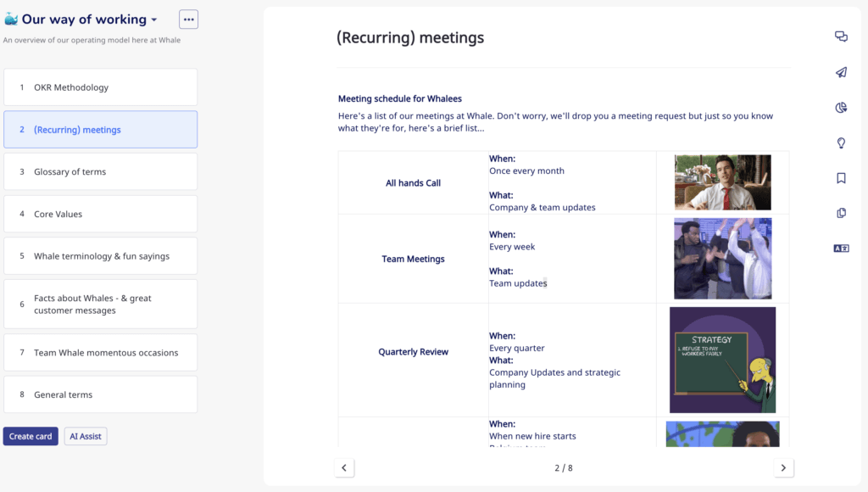Expand the small arrow on the analytics icon
The height and width of the screenshot is (492, 868).
click(847, 111)
